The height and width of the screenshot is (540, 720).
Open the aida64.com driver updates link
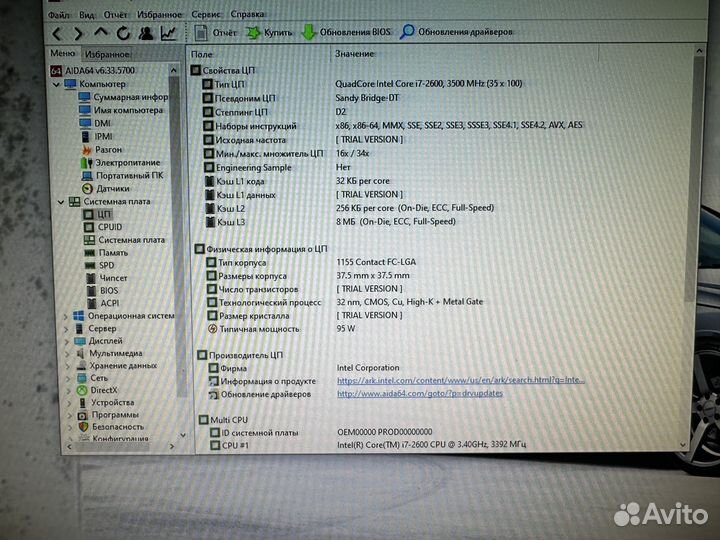(x=420, y=394)
